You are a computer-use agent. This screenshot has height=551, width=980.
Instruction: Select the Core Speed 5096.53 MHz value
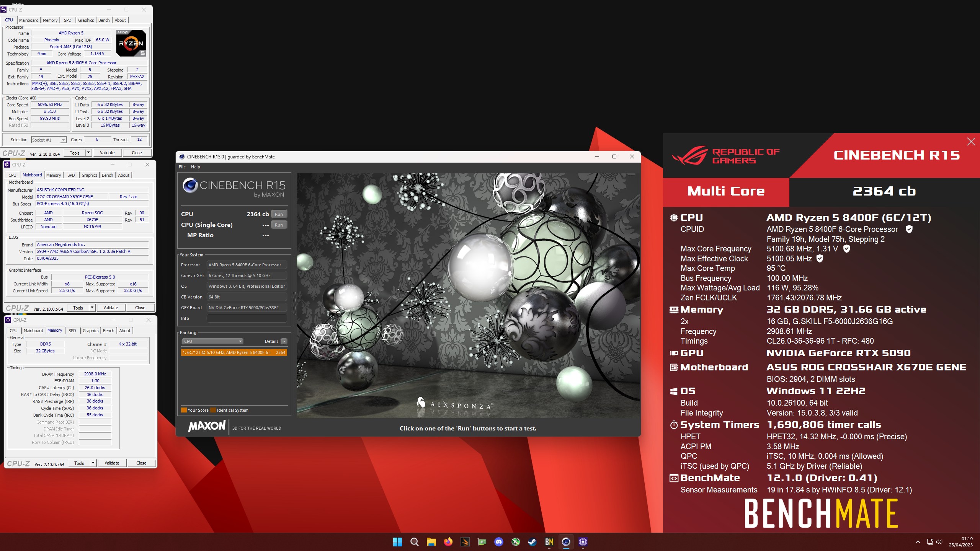(x=50, y=104)
